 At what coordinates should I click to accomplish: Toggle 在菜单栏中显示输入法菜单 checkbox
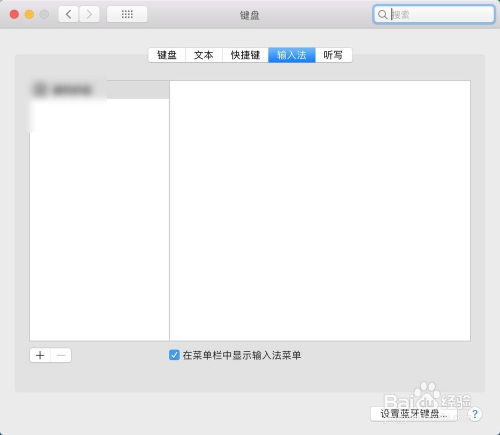tap(174, 355)
